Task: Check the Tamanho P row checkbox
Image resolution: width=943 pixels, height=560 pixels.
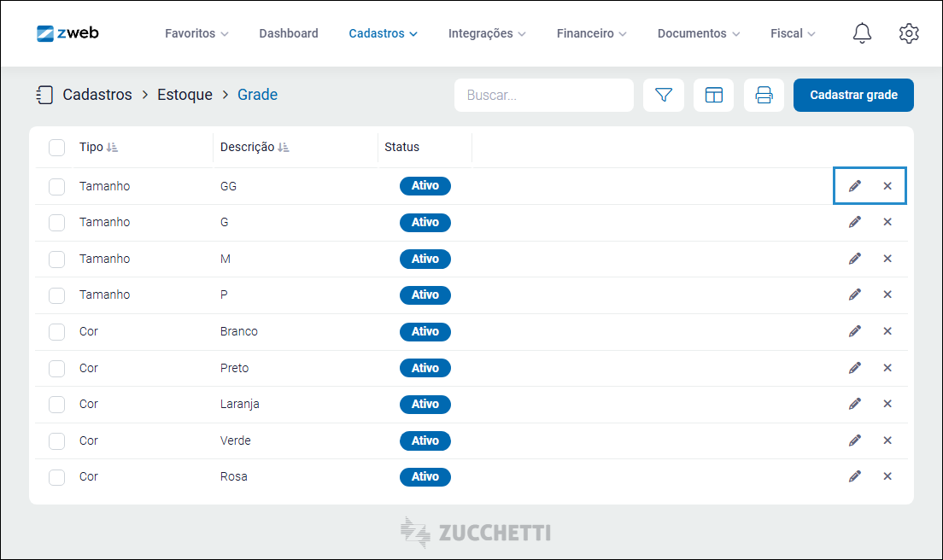Action: tap(56, 295)
